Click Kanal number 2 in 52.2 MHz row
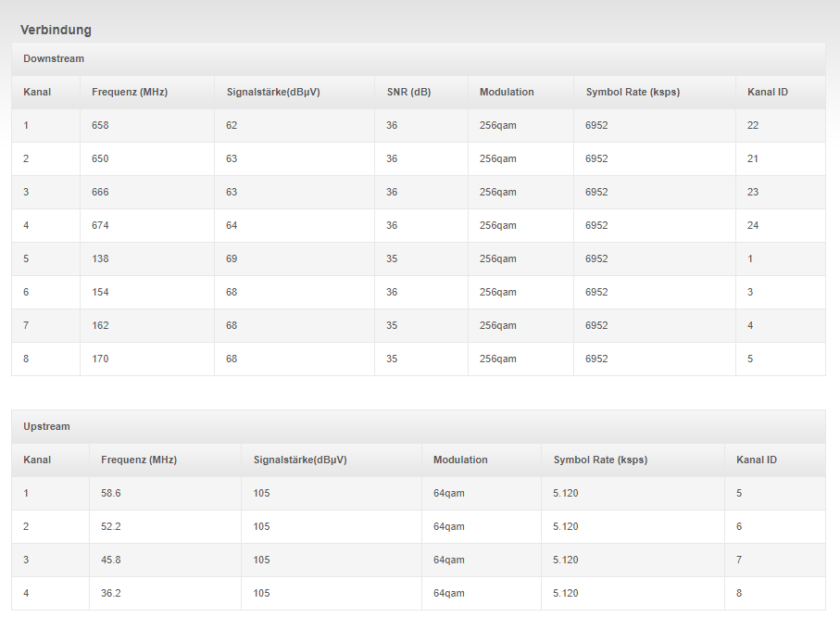Image resolution: width=840 pixels, height=630 pixels. [x=26, y=526]
